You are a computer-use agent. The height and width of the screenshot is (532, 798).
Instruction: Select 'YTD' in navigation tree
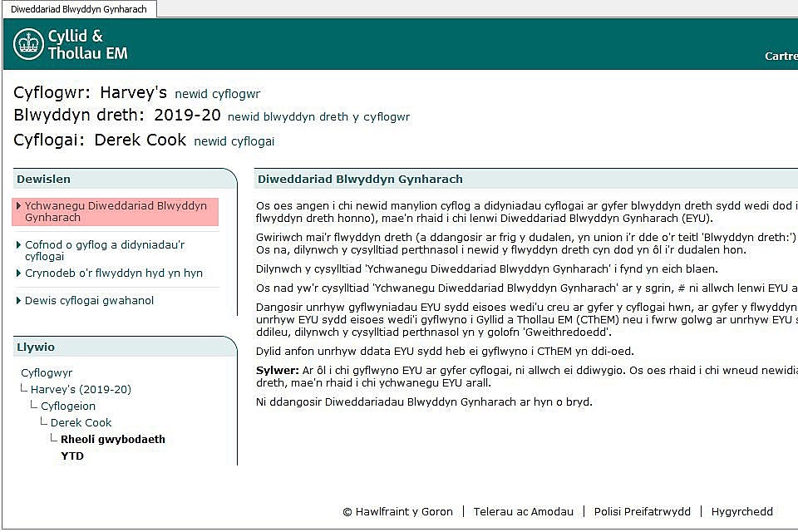[72, 456]
